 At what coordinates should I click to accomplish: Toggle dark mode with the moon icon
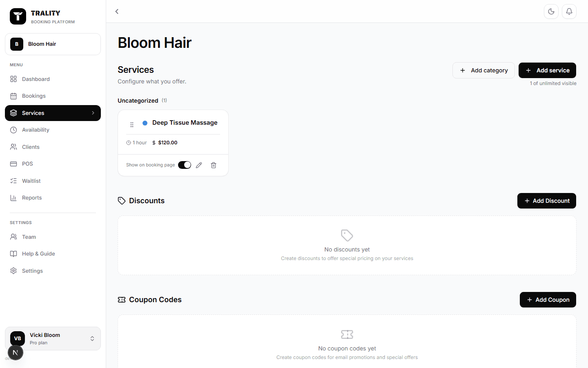551,11
